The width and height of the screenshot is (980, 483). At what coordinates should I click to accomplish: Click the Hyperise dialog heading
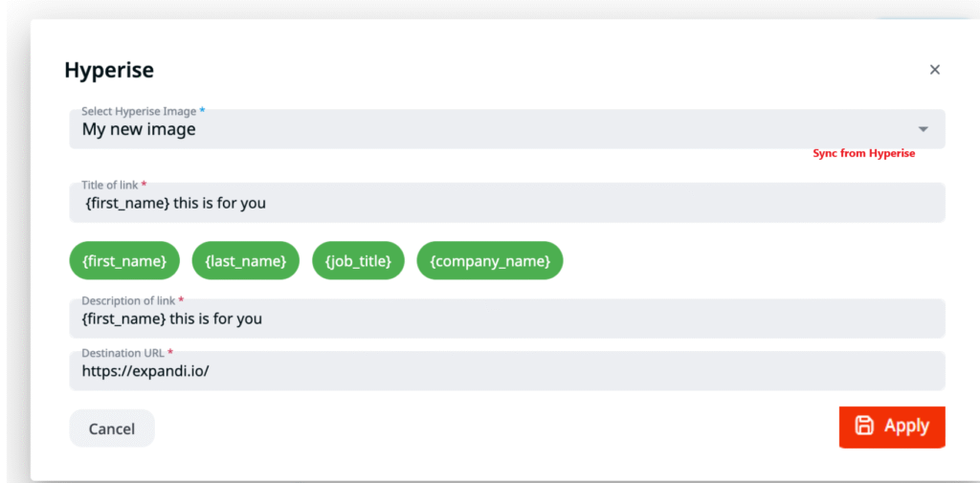(x=109, y=70)
